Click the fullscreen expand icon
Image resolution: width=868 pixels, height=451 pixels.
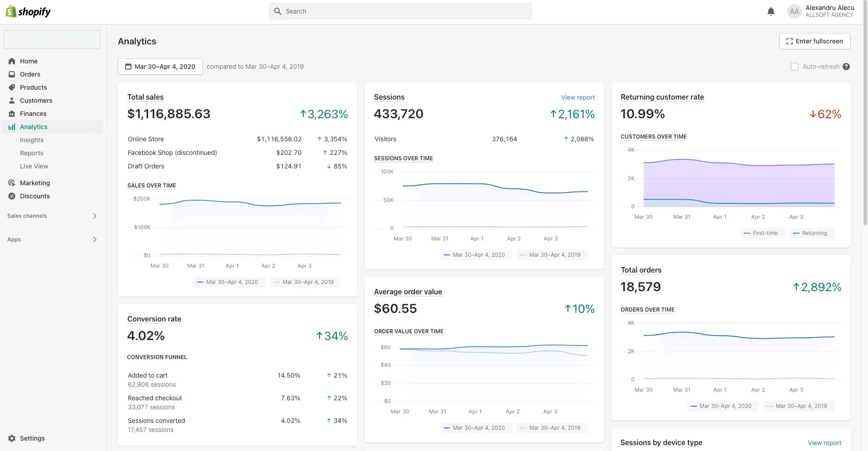pos(790,41)
